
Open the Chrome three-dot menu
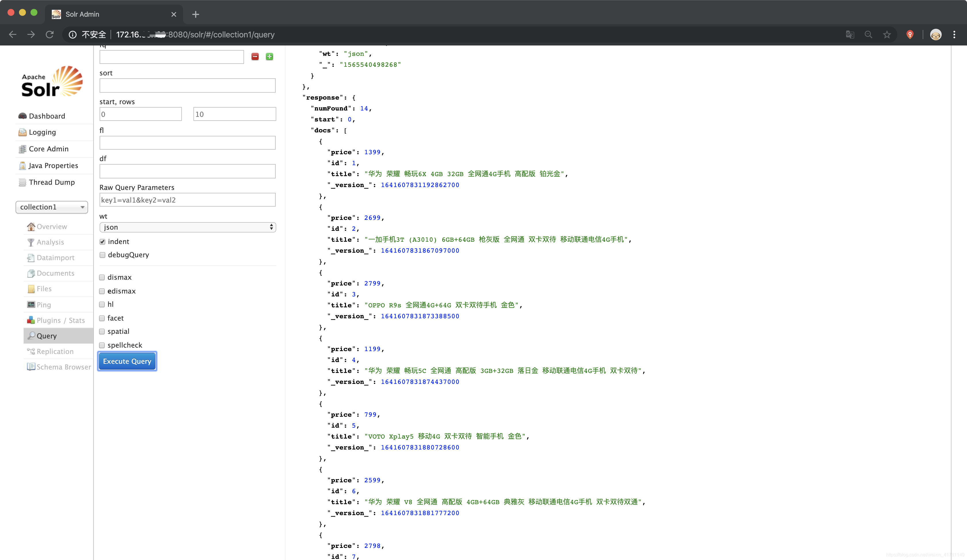click(x=954, y=35)
